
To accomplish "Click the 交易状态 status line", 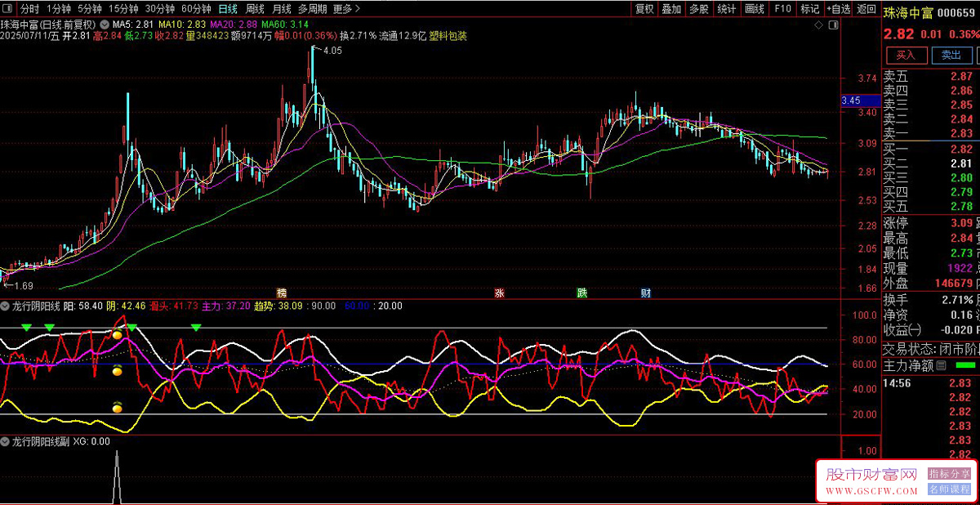I will (x=931, y=349).
